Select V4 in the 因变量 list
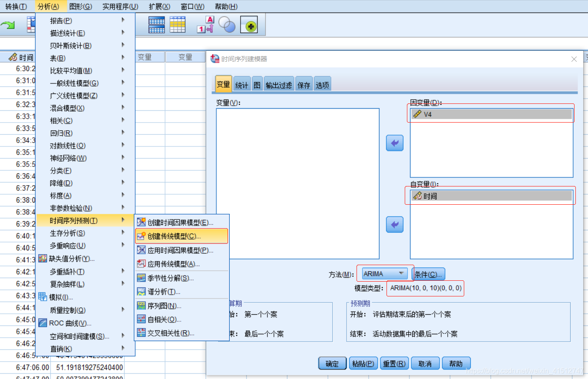Screen dimensions: 588x379 [491, 114]
